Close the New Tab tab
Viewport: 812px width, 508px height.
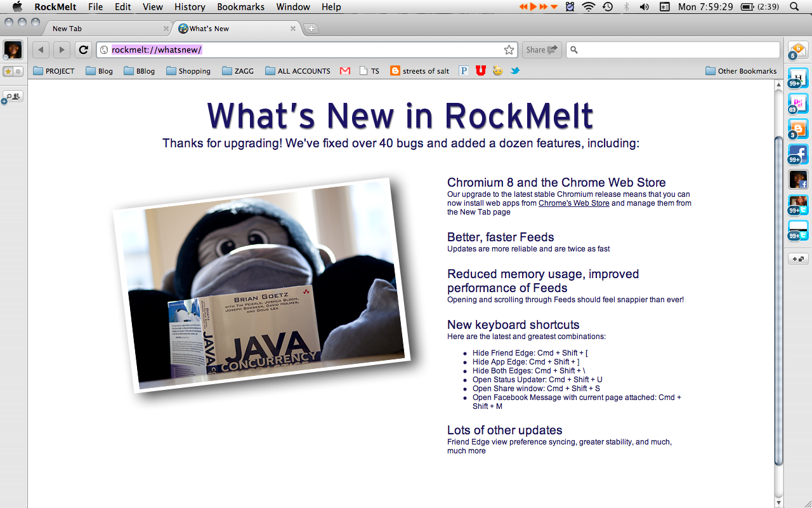[x=166, y=29]
